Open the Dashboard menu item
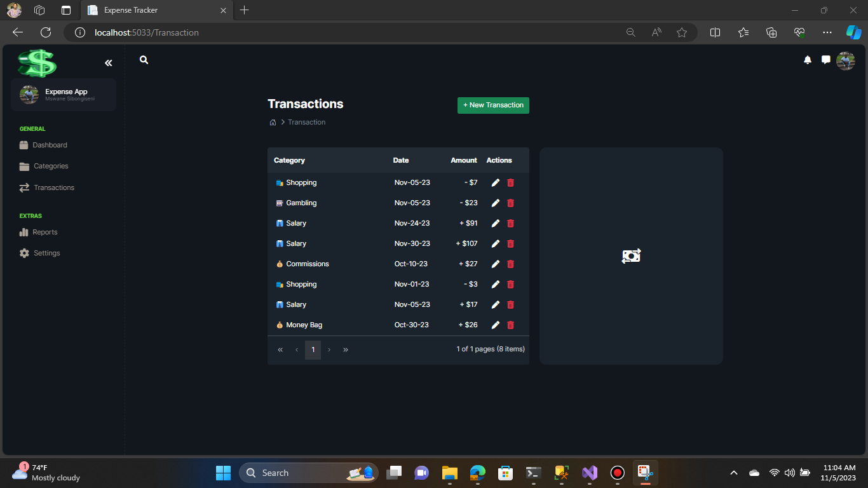The image size is (868, 488). pos(50,145)
